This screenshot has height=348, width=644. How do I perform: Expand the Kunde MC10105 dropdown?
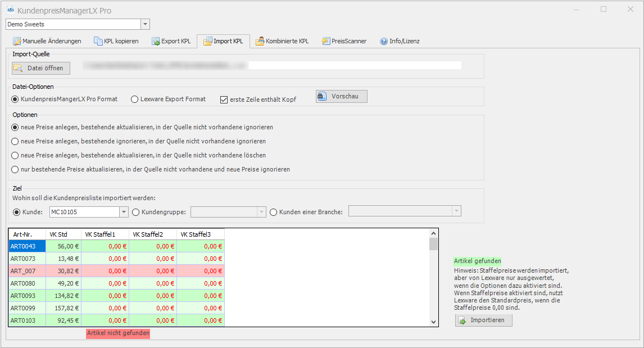(124, 212)
